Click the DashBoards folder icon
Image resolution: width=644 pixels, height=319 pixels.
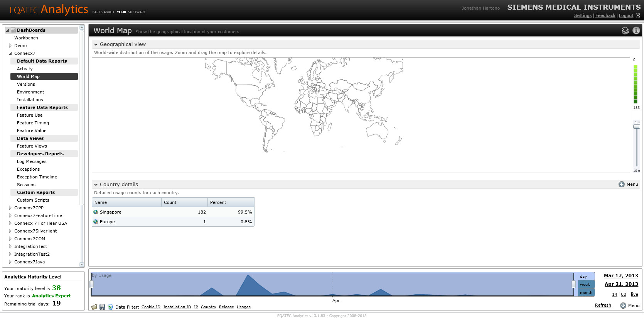tap(13, 30)
